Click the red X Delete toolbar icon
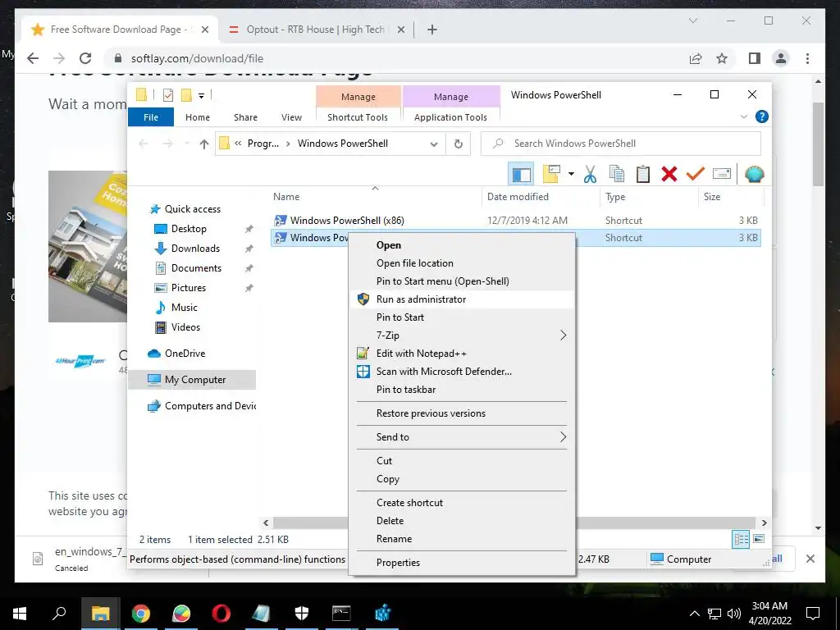The height and width of the screenshot is (630, 840). pos(669,174)
